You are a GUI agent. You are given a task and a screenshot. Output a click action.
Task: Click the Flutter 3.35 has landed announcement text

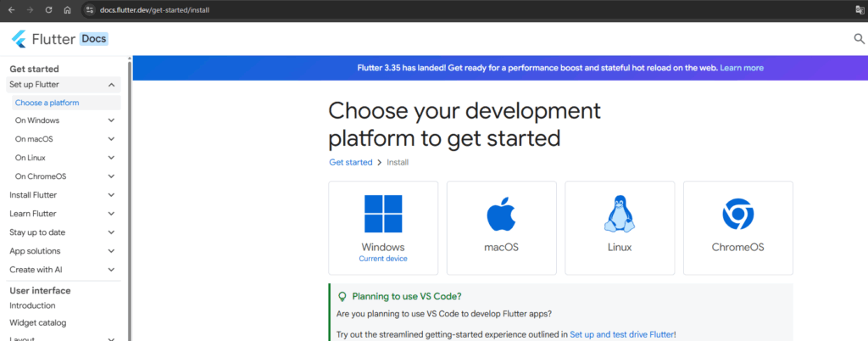point(538,68)
